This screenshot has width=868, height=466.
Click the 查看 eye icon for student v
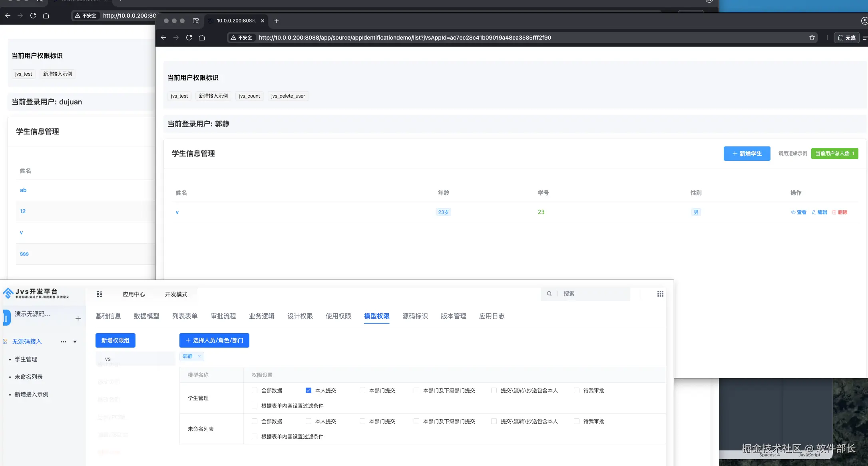pos(793,212)
